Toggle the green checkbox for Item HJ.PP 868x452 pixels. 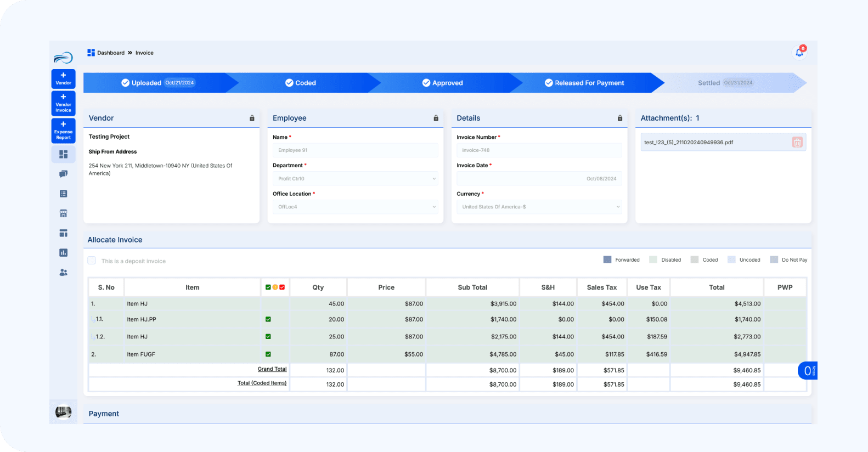coord(268,319)
